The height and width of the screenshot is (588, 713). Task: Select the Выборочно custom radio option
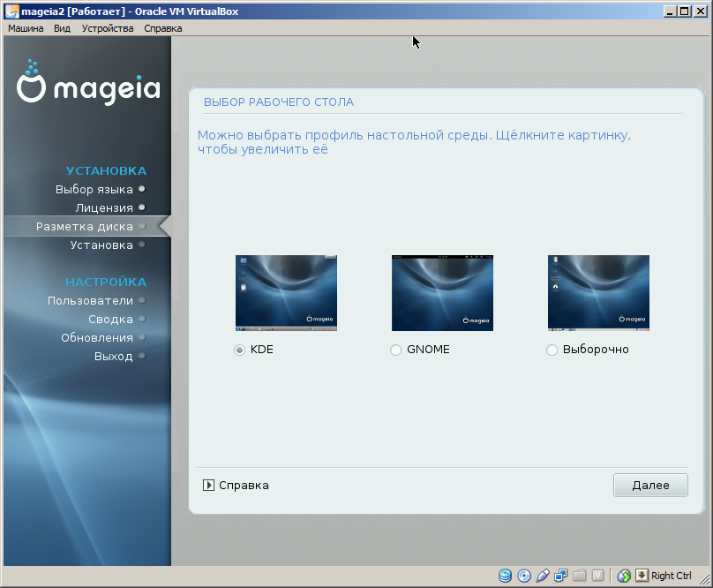click(x=552, y=351)
